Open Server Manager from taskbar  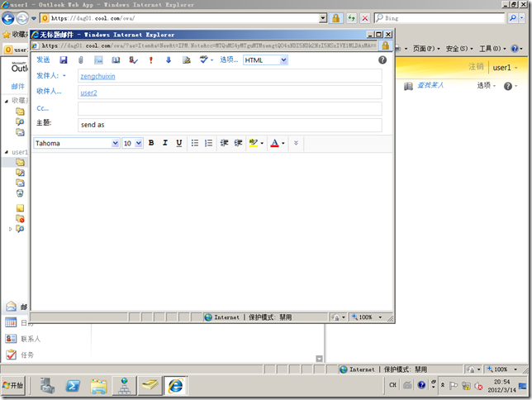47,386
